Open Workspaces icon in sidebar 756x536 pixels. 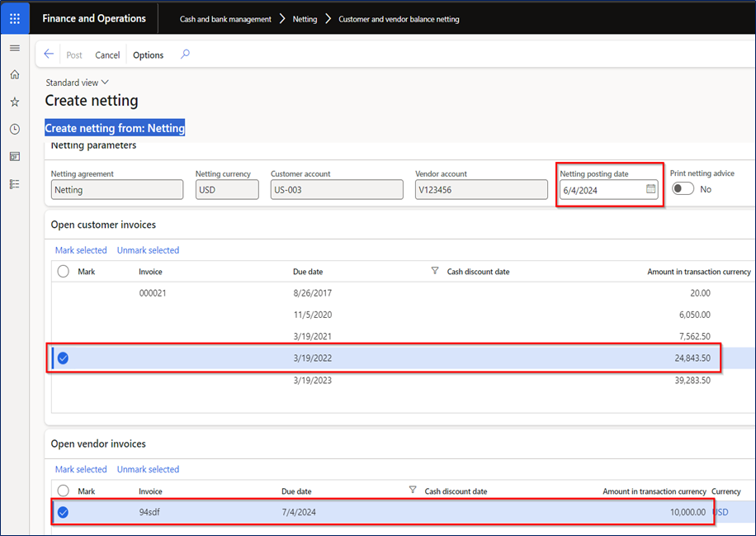tap(15, 157)
